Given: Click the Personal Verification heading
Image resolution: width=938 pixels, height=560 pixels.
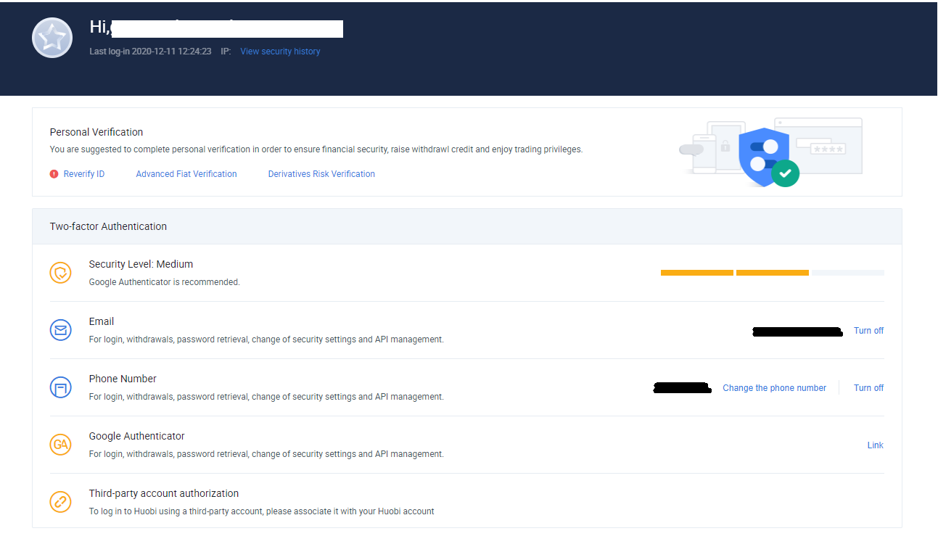Looking at the screenshot, I should tap(96, 132).
